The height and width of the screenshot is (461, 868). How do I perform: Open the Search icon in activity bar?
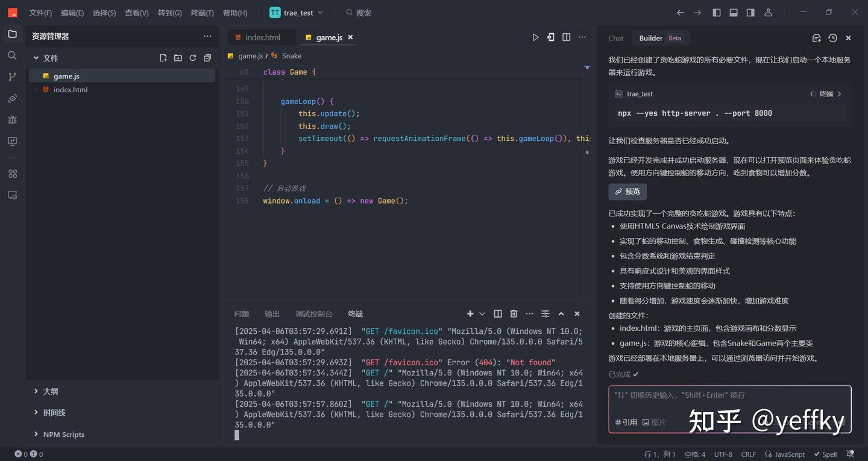(12, 55)
